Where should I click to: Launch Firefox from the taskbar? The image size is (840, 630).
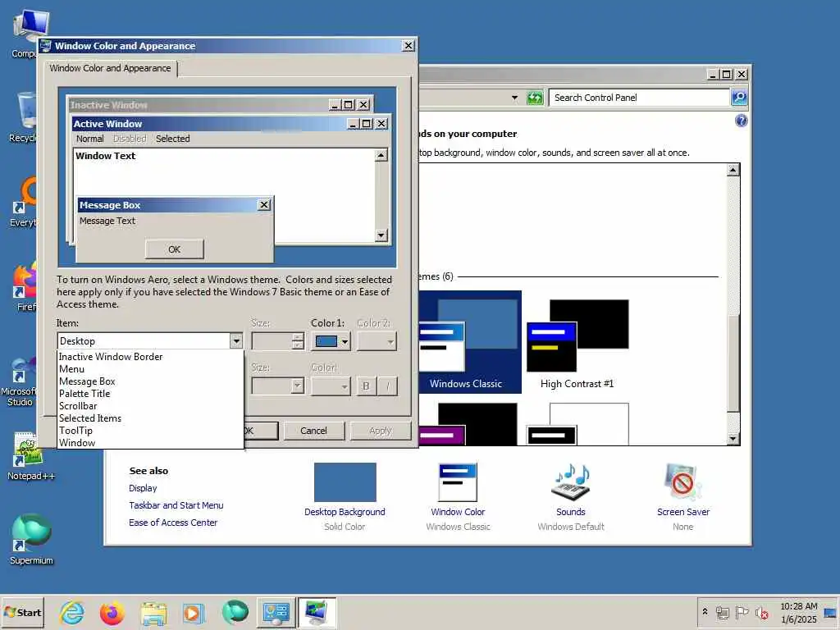click(112, 612)
